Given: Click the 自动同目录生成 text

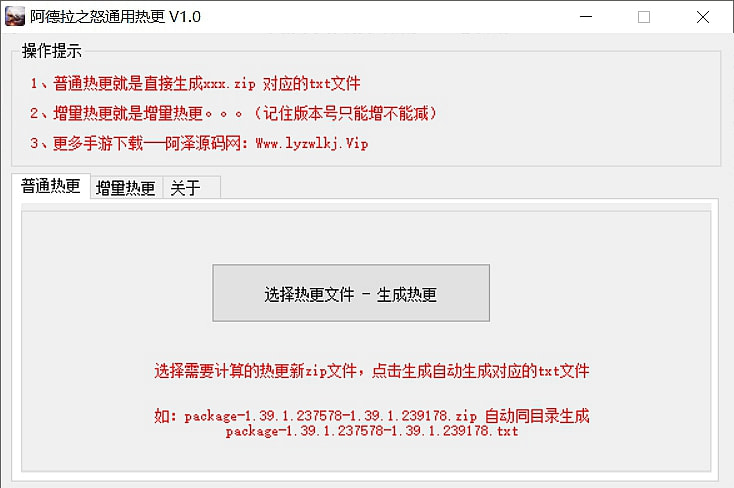Looking at the screenshot, I should [537, 416].
